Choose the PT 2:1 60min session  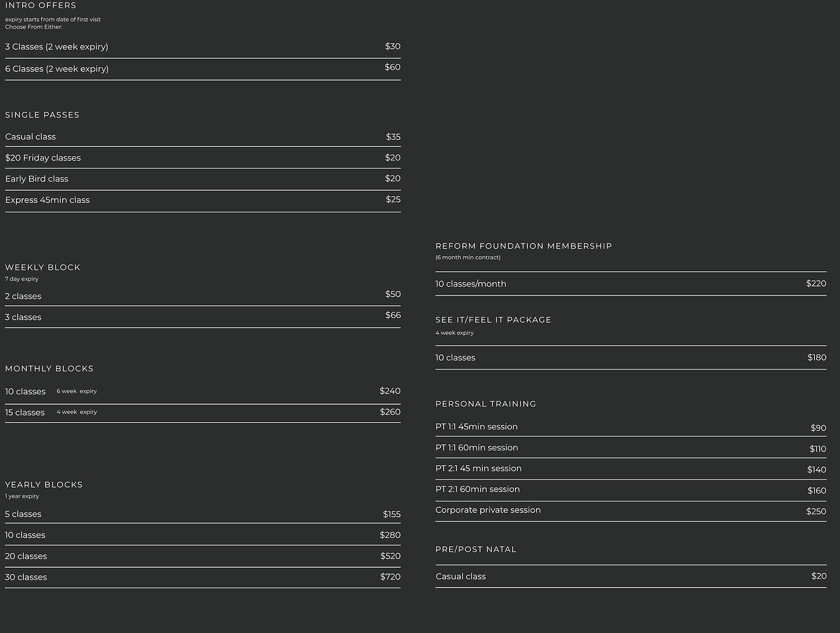[478, 490]
